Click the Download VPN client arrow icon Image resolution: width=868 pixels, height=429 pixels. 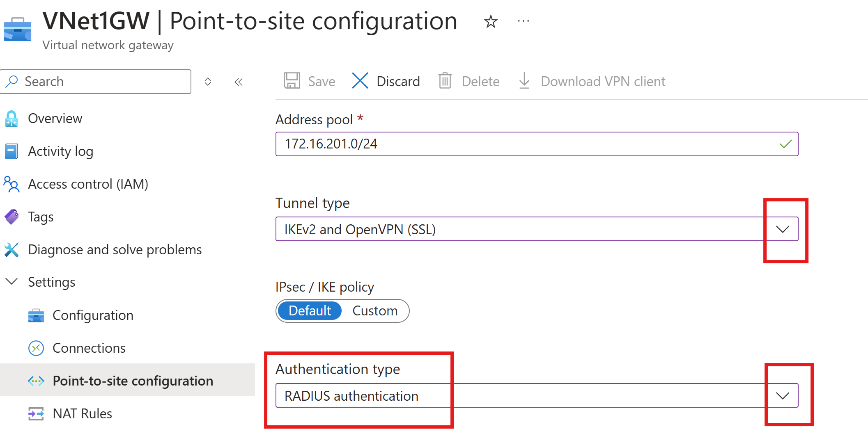[524, 81]
